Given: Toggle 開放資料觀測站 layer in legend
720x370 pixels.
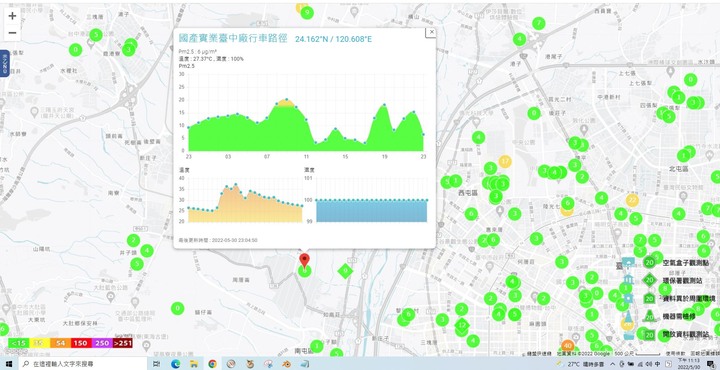Looking at the screenshot, I should 675,334.
